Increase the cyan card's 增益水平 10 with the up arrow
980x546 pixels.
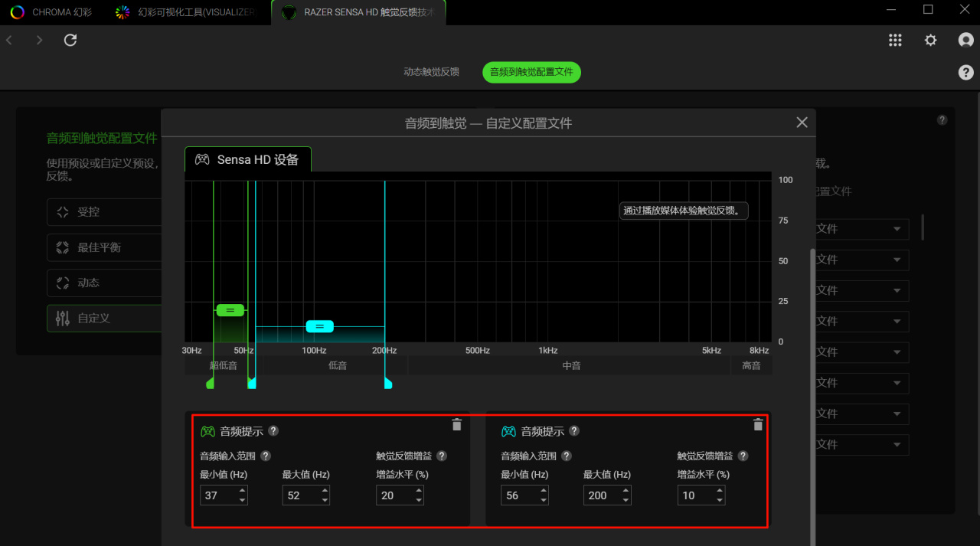click(x=719, y=491)
